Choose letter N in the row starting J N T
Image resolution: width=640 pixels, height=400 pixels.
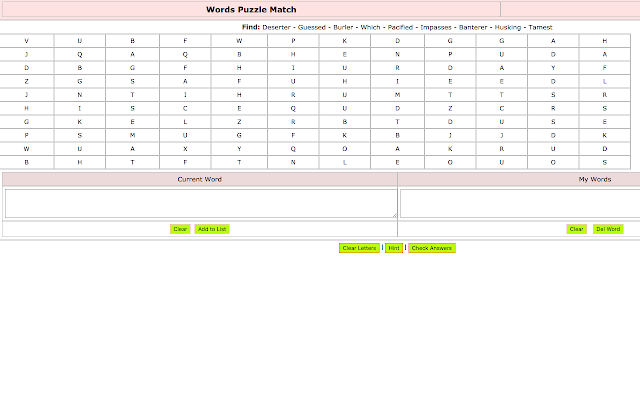[80, 95]
